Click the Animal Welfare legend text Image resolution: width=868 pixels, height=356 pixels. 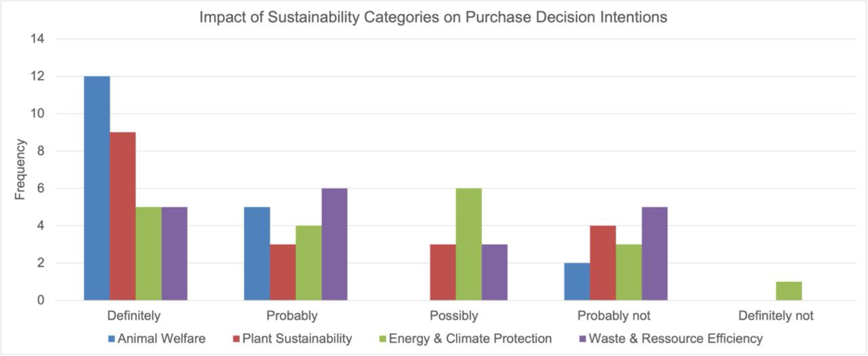tap(161, 339)
